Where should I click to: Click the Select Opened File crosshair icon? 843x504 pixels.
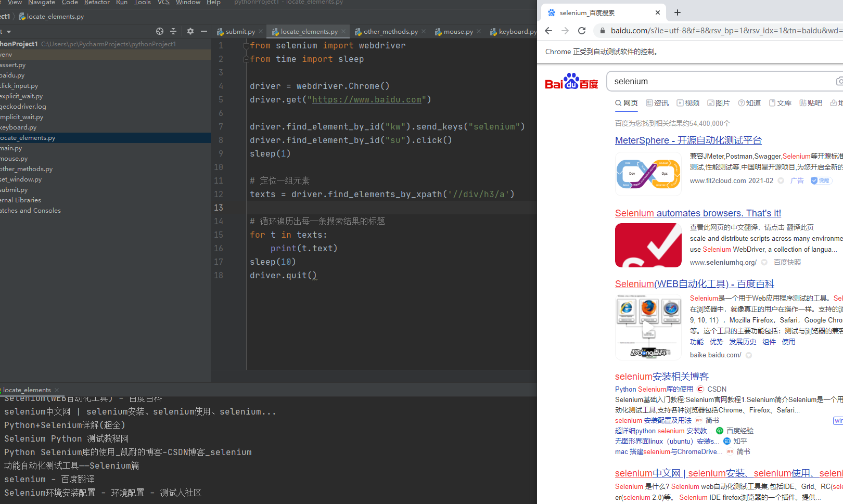(160, 31)
